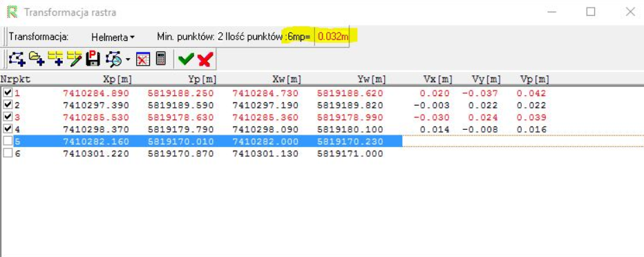Maximize the Transformacja rastra window

591,12
